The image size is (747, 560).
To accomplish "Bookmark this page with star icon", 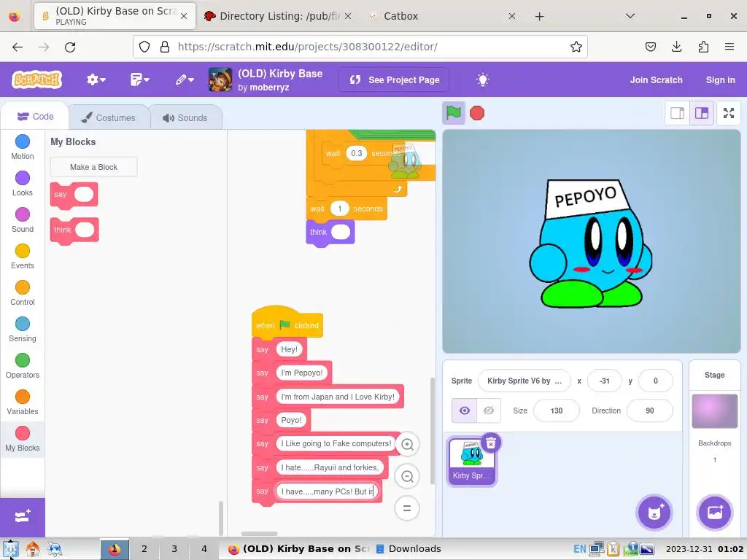I will (x=576, y=47).
